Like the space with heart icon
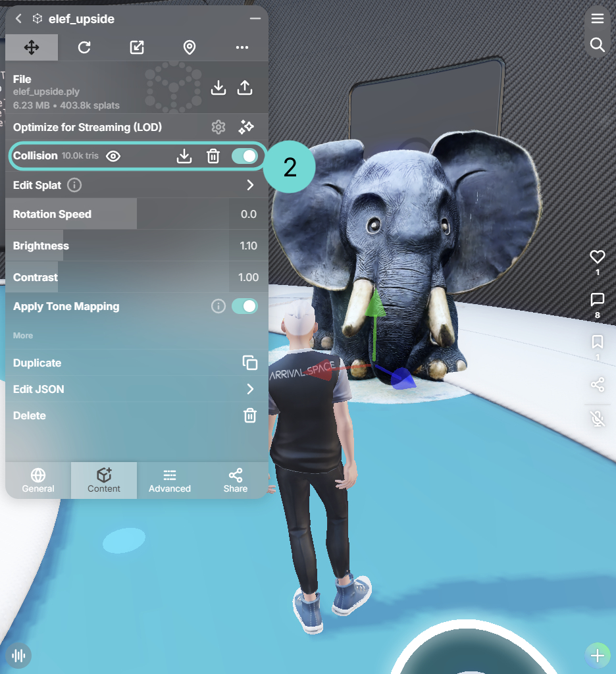The height and width of the screenshot is (674, 616). tap(597, 257)
